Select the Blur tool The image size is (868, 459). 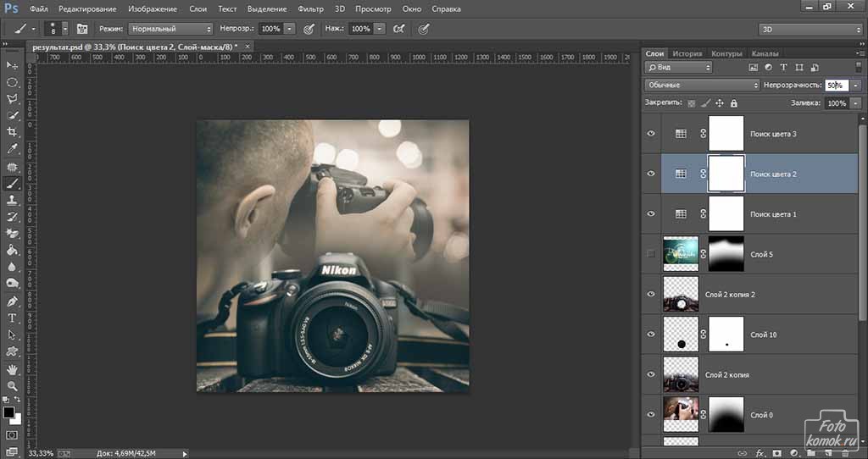coord(12,267)
